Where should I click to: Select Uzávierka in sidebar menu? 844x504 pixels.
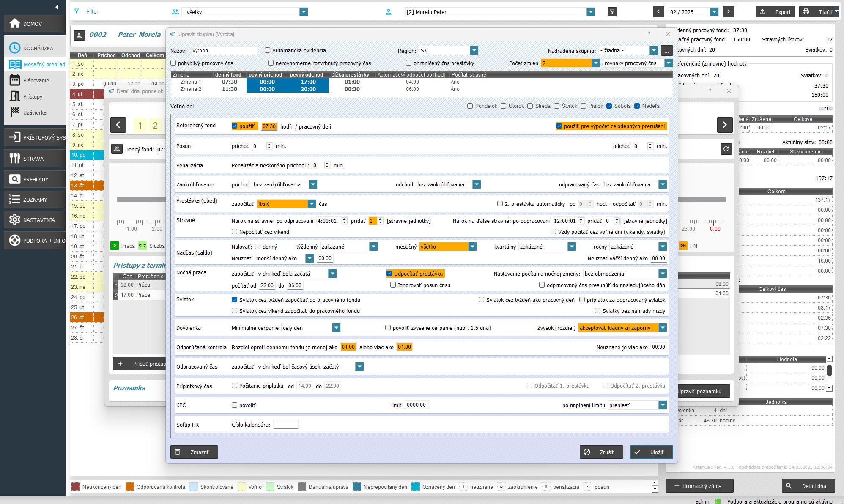[x=35, y=112]
